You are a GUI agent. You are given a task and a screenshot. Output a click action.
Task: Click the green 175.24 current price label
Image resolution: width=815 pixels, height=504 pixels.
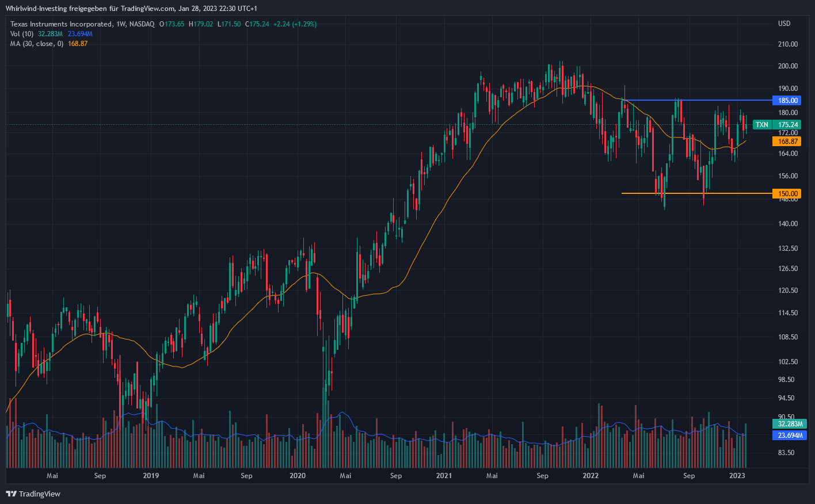tap(788, 124)
